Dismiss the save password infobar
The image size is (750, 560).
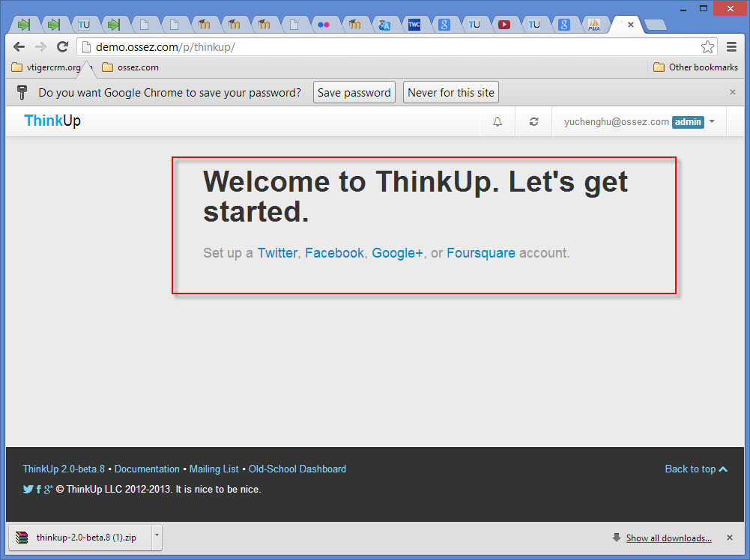click(x=732, y=92)
